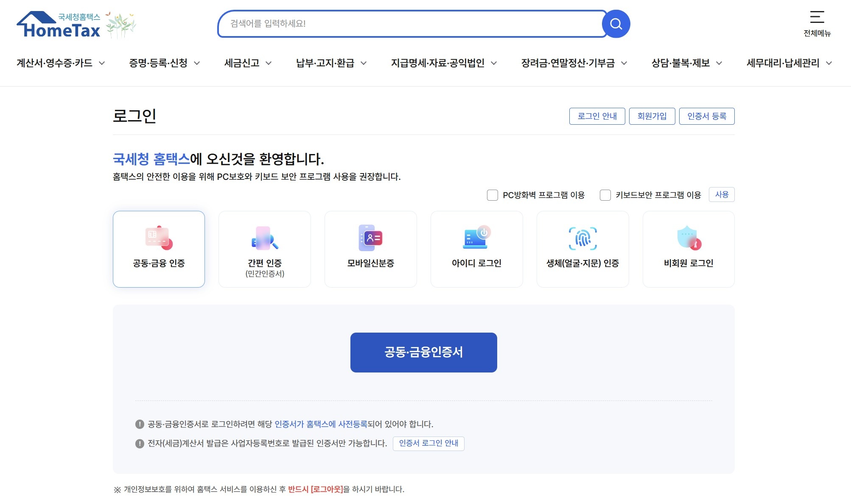Screen dimensions: 851x504
Task: Click the big 공동·금융인증서 button
Action: tap(424, 353)
